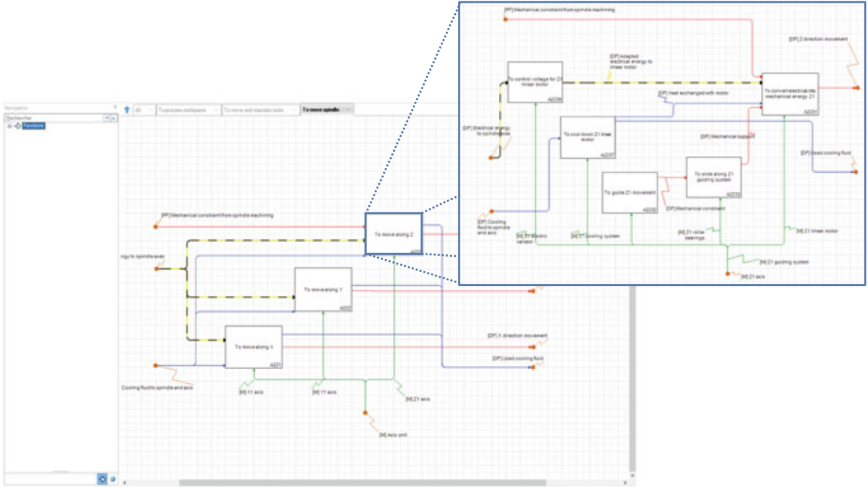Open the Rechercher search dropdown arrow
Image resolution: width=868 pixels, height=487 pixels.
tap(107, 118)
